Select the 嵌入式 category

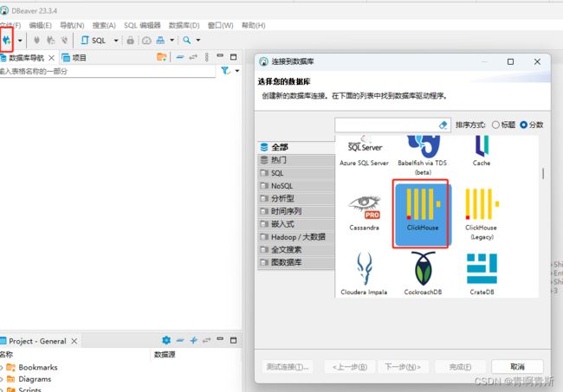tap(296, 224)
